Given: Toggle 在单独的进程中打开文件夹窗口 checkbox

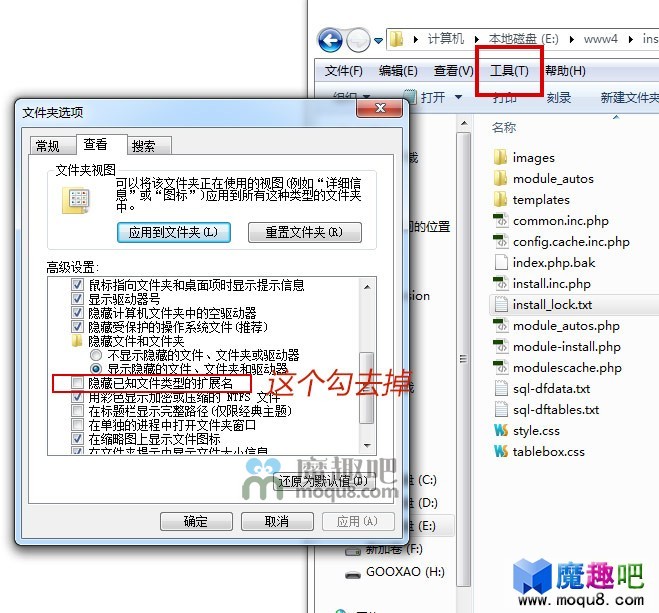Looking at the screenshot, I should (x=77, y=424).
